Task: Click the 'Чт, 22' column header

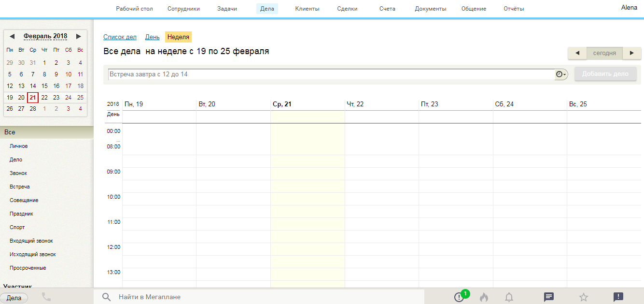Action: pos(355,104)
